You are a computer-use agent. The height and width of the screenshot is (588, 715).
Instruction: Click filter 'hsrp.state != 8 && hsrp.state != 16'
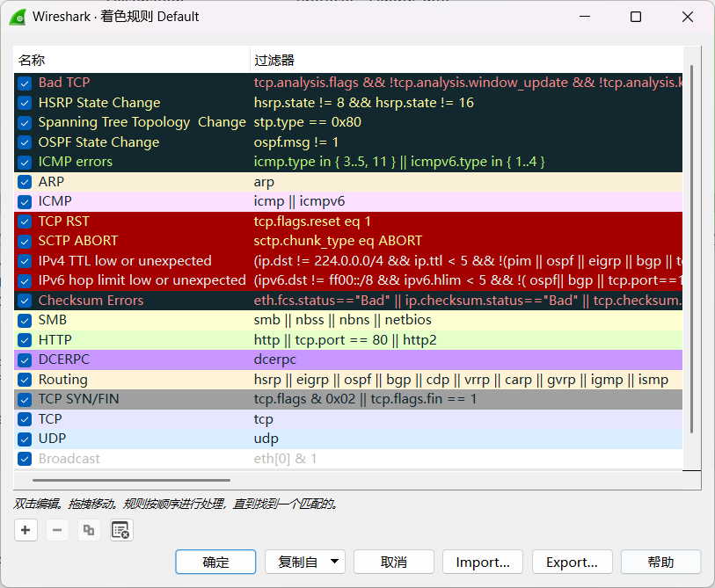(x=363, y=103)
